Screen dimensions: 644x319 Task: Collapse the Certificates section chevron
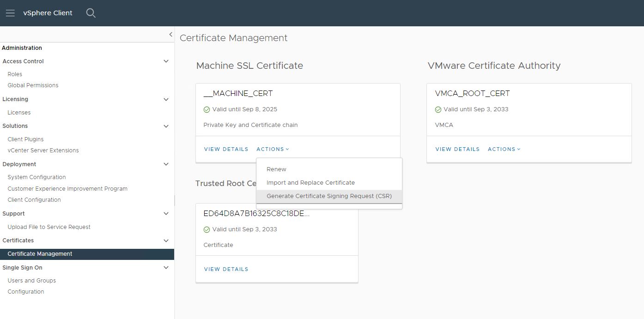tap(166, 240)
